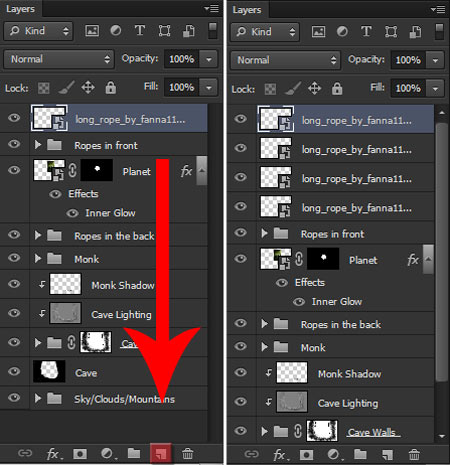Filter adjustment layers in right Layers panel

pos(342,32)
